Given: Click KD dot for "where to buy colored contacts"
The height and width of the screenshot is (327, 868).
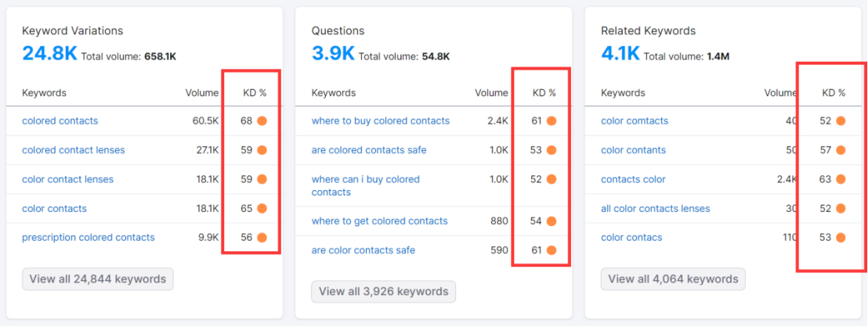Looking at the screenshot, I should (x=552, y=121).
